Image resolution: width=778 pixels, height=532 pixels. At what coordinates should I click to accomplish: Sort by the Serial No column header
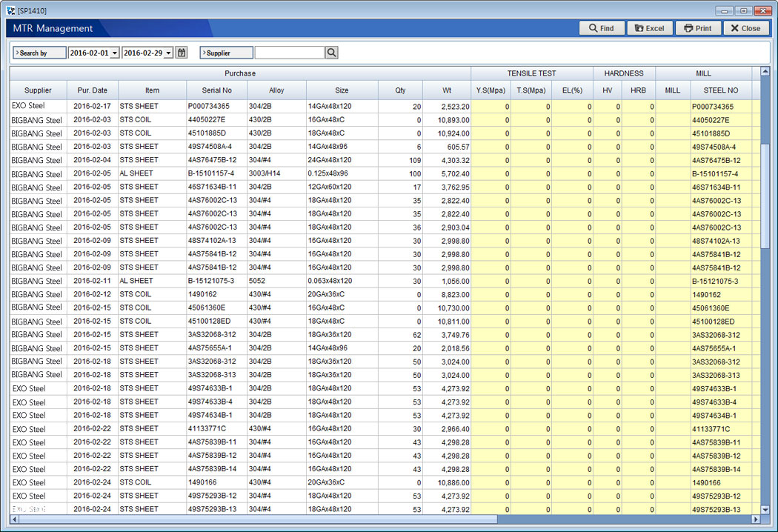[x=217, y=90]
